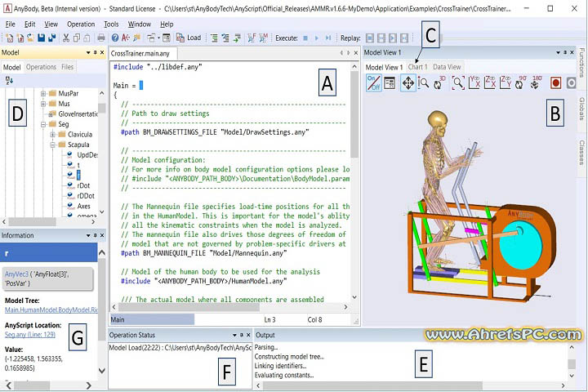The image size is (588, 392).
Task: Open the Classes side tab
Action: [x=581, y=152]
